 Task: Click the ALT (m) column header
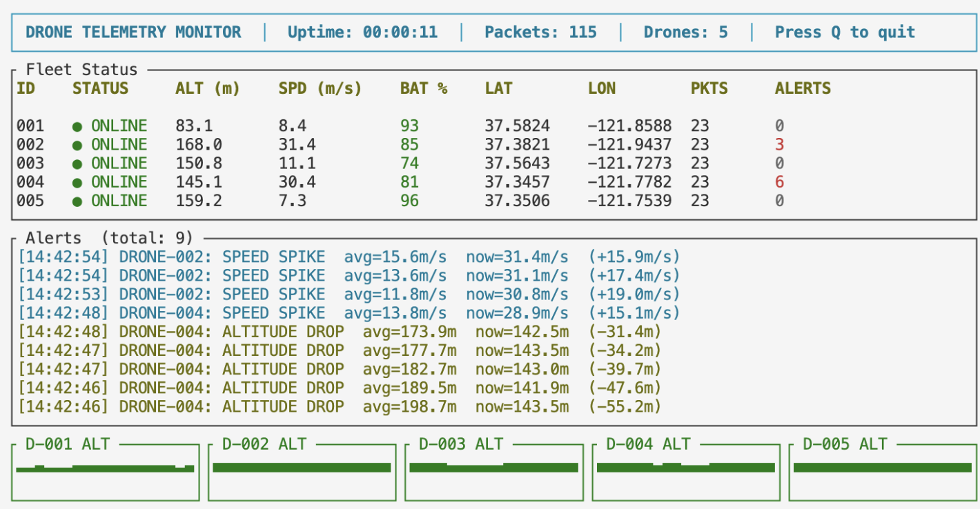[207, 88]
